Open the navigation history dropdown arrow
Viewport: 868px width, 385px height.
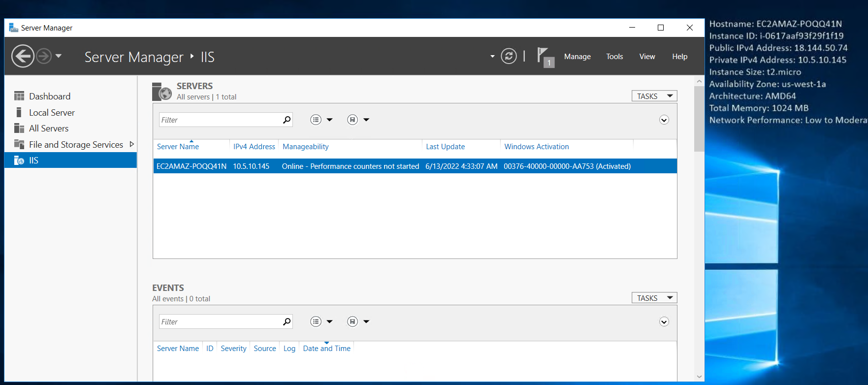tap(59, 56)
